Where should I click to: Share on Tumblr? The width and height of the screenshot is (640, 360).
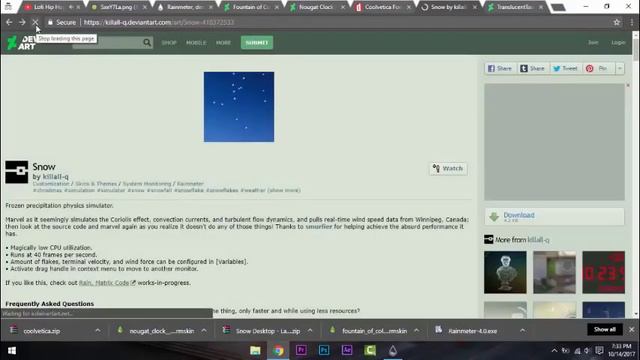click(x=532, y=68)
